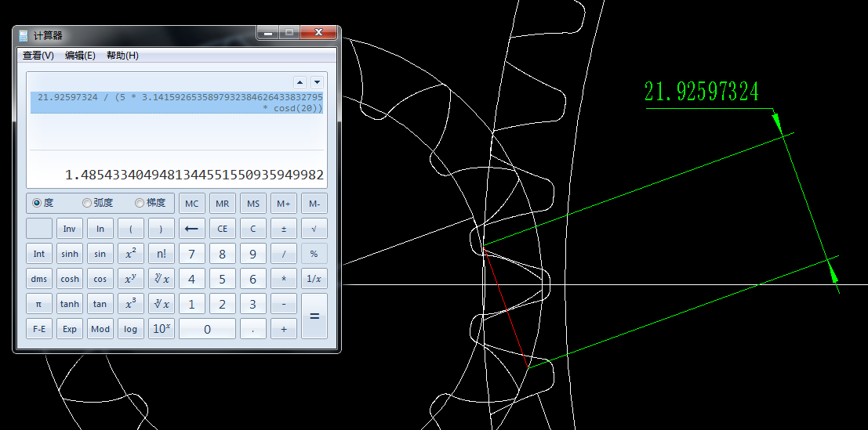Click the cos key
The image size is (868, 430).
click(100, 279)
